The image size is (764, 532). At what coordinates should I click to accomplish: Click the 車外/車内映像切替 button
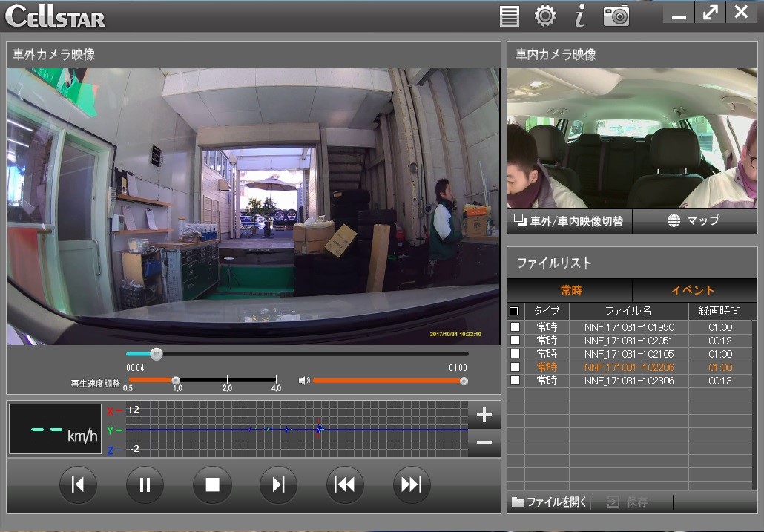pyautogui.click(x=570, y=221)
